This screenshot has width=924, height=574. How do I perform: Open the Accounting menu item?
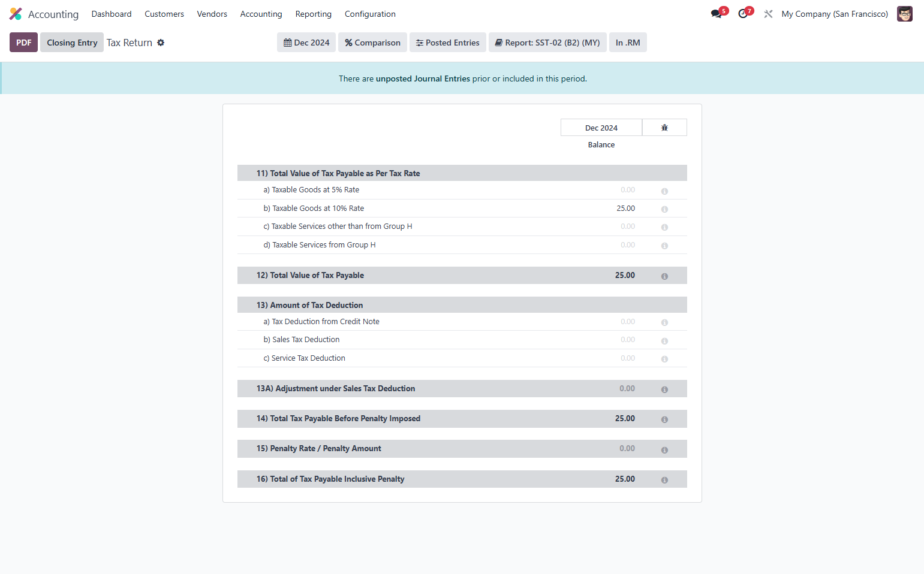[261, 14]
